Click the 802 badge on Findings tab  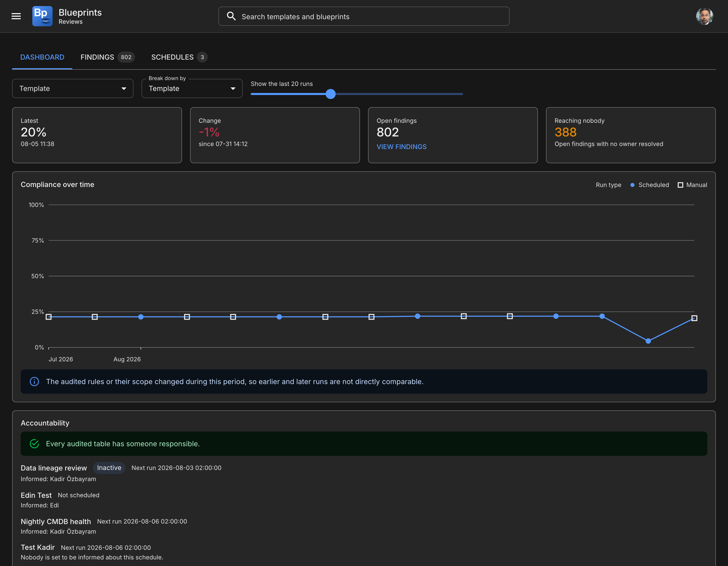coord(126,57)
